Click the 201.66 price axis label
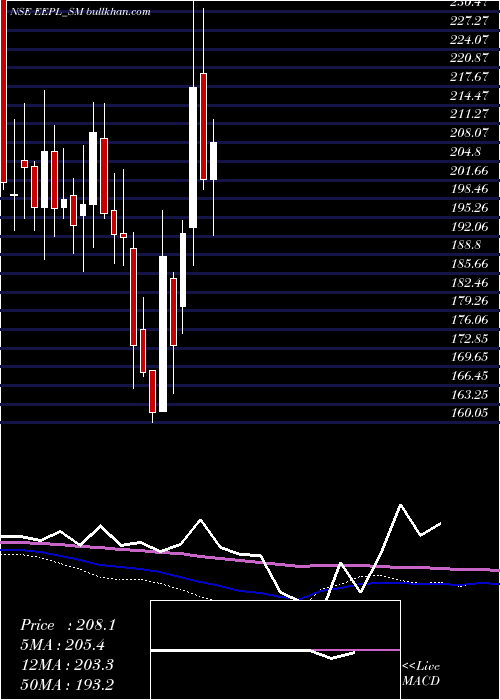Image resolution: width=500 pixels, height=700 pixels. point(469,170)
